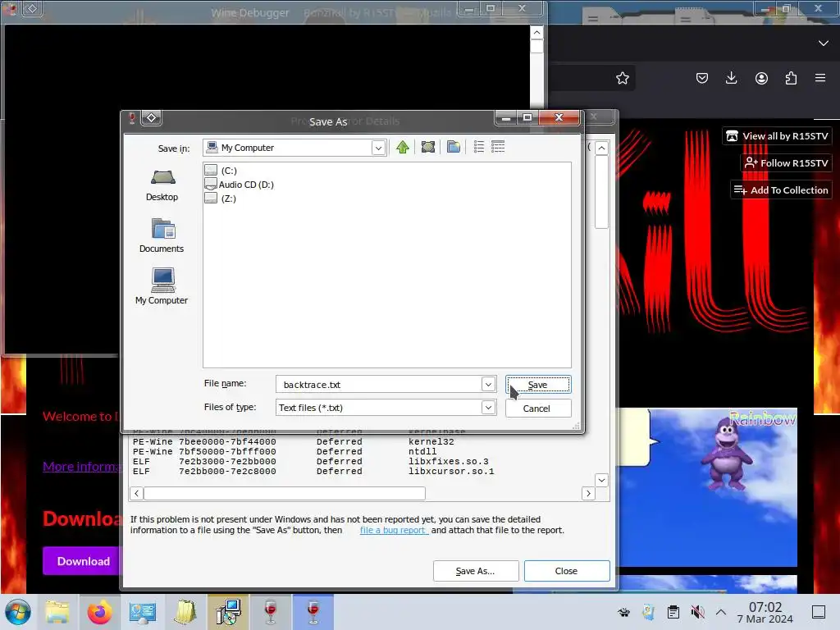
Task: Expand the list all tabs chevron
Action: (x=824, y=43)
